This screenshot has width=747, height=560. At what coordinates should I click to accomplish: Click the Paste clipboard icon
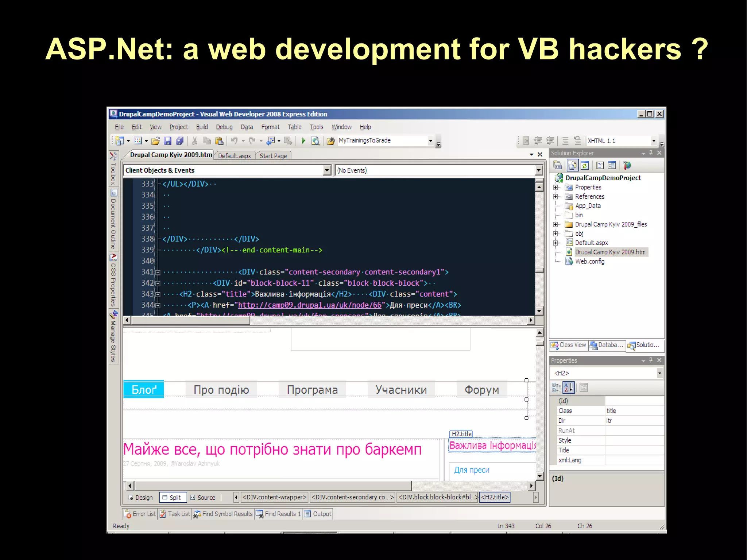[x=219, y=141]
